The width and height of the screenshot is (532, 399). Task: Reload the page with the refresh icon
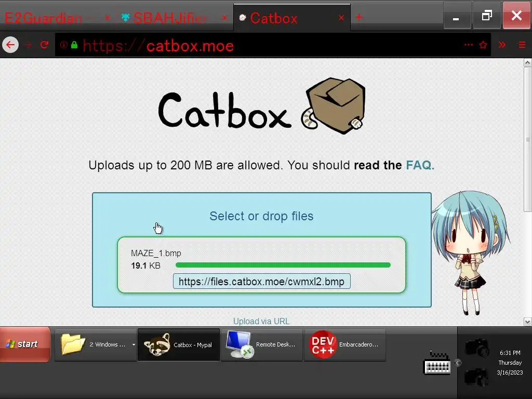pos(45,45)
